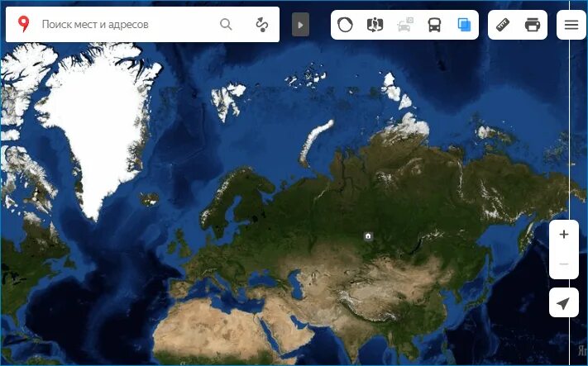The image size is (588, 366).
Task: Expand the side panel with the arrow button
Action: [300, 25]
